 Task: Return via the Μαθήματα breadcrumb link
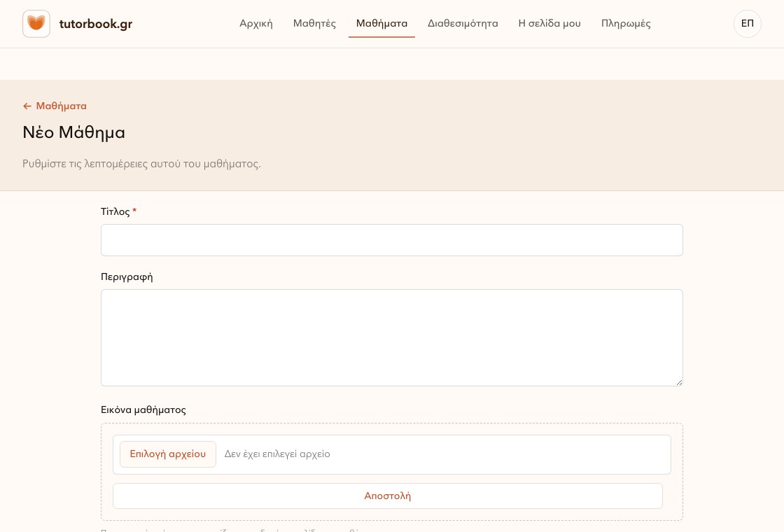61,106
